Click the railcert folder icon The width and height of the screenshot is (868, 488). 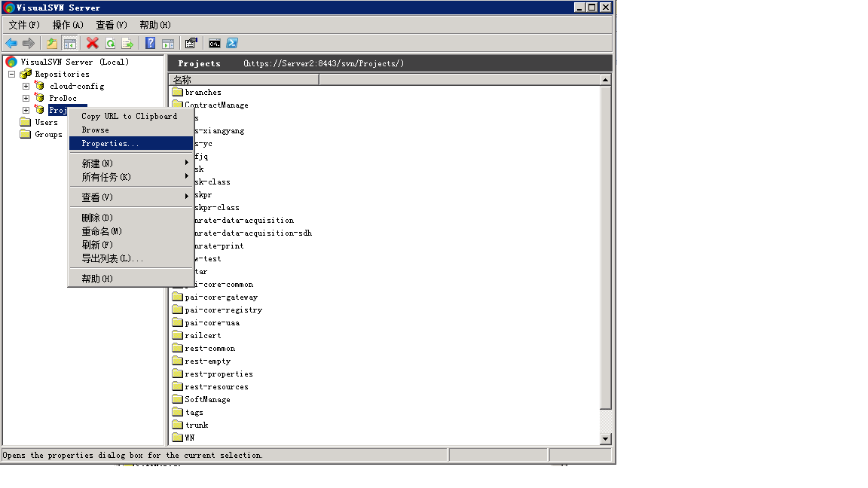pos(177,335)
